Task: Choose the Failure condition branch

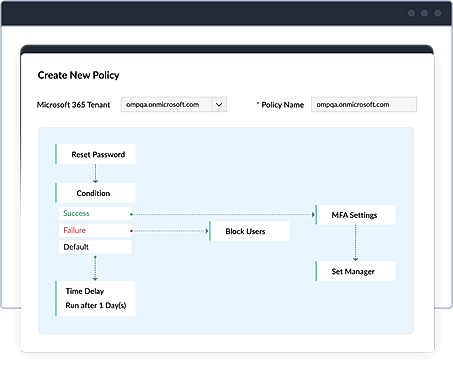Action: pyautogui.click(x=95, y=230)
